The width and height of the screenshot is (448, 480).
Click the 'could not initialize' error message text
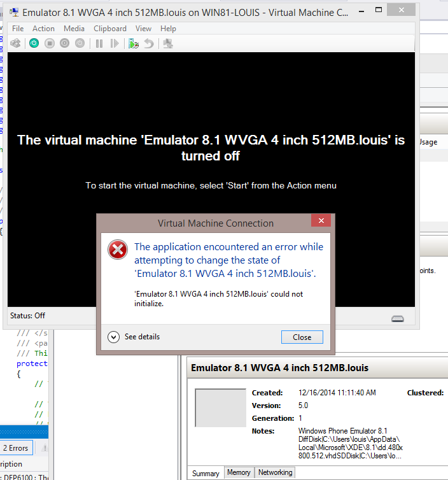coord(218,299)
